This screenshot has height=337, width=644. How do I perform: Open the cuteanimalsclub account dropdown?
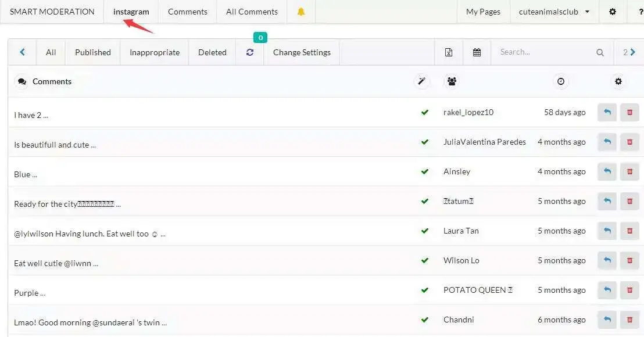click(x=554, y=12)
